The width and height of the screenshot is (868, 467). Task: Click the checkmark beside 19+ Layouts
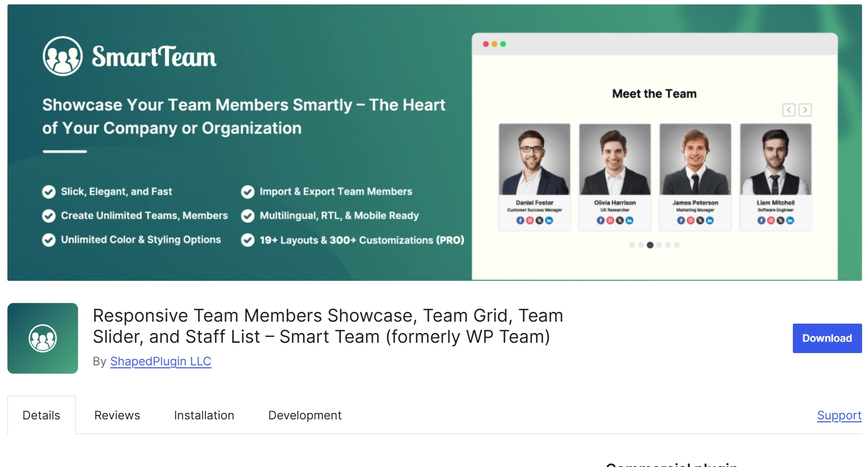pyautogui.click(x=248, y=240)
